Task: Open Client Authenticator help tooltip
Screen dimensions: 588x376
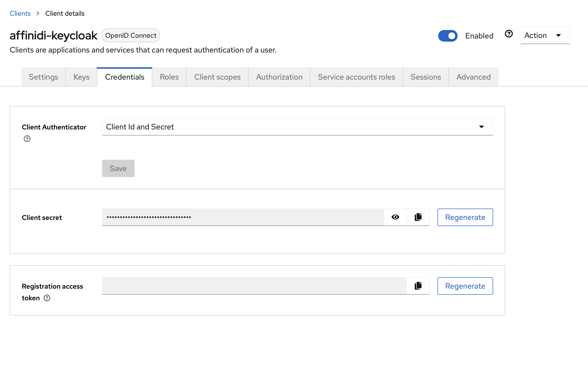Action: 27,139
